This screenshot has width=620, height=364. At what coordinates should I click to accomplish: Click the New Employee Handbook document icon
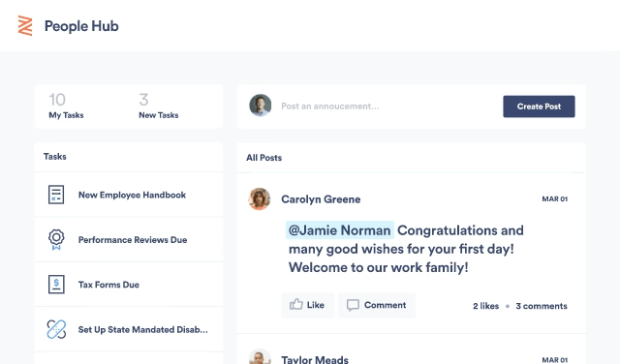point(56,195)
